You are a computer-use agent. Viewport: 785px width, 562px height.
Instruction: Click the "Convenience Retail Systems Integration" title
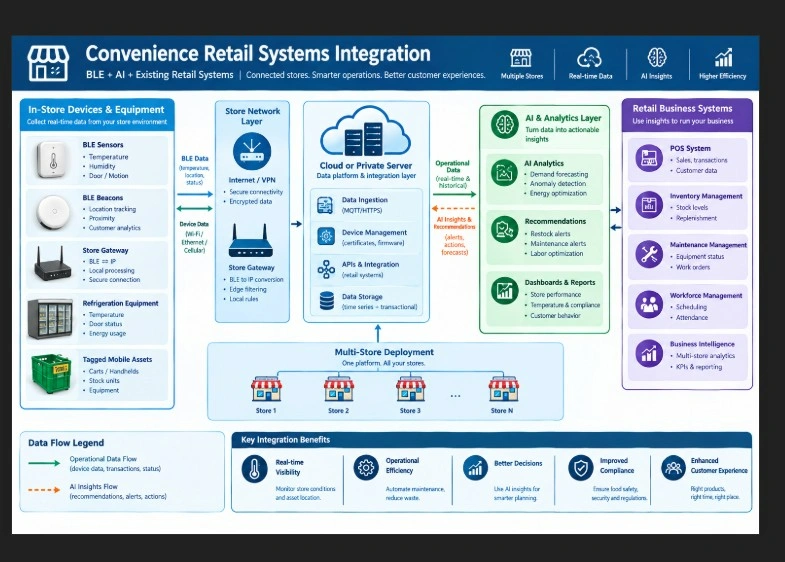click(258, 54)
